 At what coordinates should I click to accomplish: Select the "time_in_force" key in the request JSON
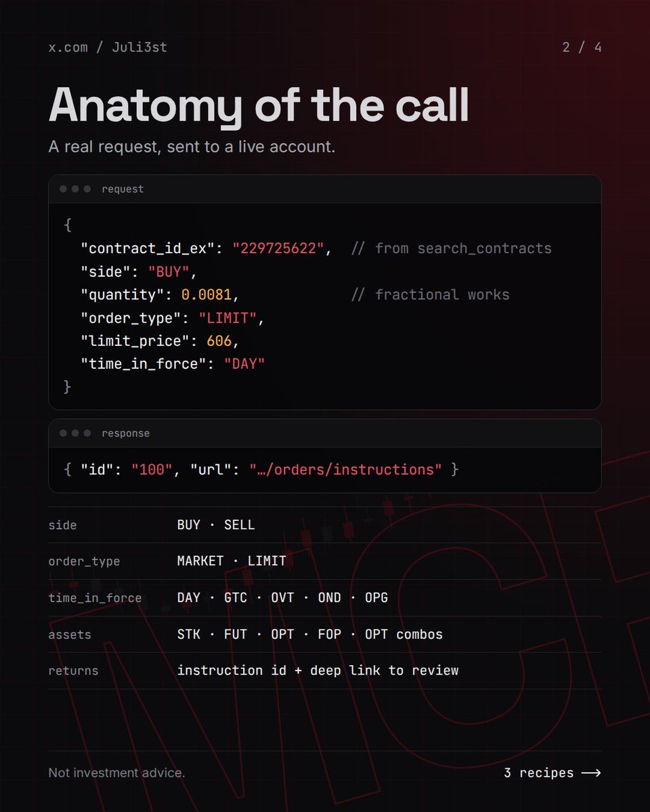[144, 364]
